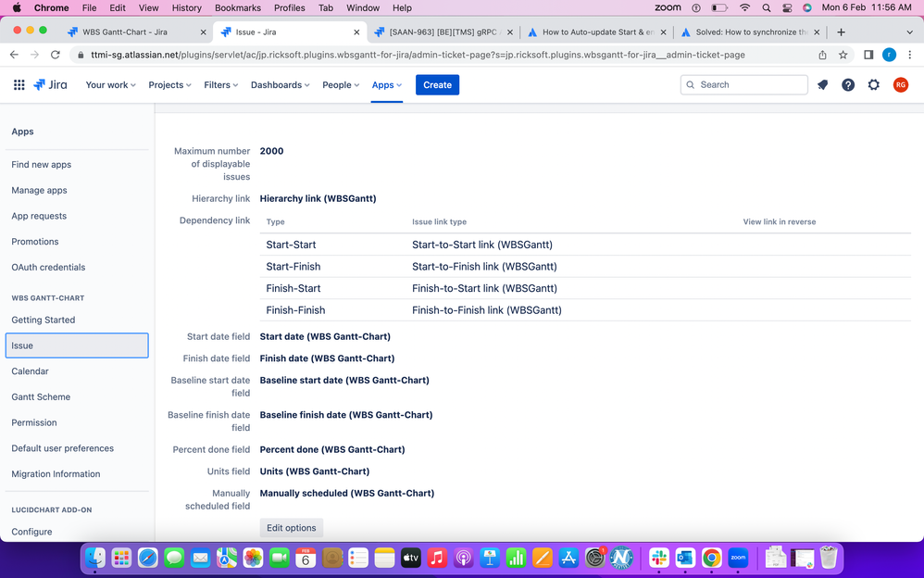Open a new browser tab with plus icon
Viewport: 924px width, 578px height.
pyautogui.click(x=841, y=31)
